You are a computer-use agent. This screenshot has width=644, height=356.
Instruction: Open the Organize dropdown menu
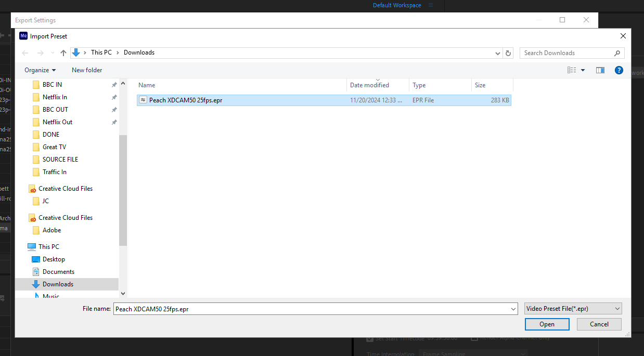pyautogui.click(x=40, y=70)
